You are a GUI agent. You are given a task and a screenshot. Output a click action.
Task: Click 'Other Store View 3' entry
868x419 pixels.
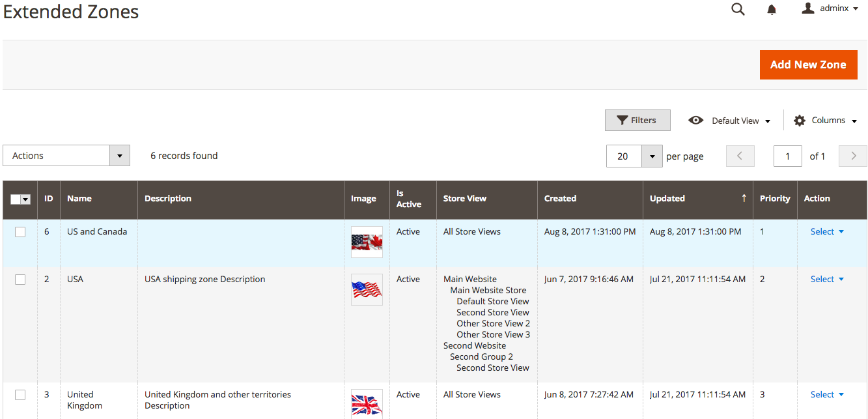[x=494, y=334]
